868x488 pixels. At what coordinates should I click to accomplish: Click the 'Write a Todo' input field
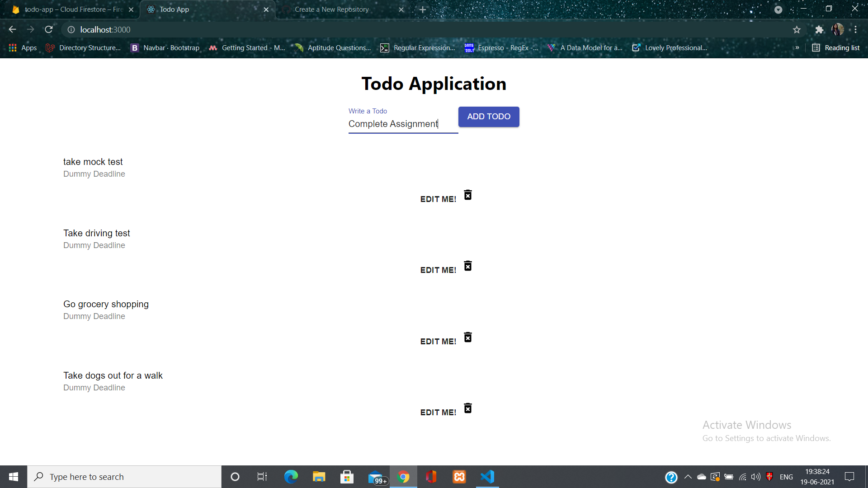pyautogui.click(x=403, y=123)
